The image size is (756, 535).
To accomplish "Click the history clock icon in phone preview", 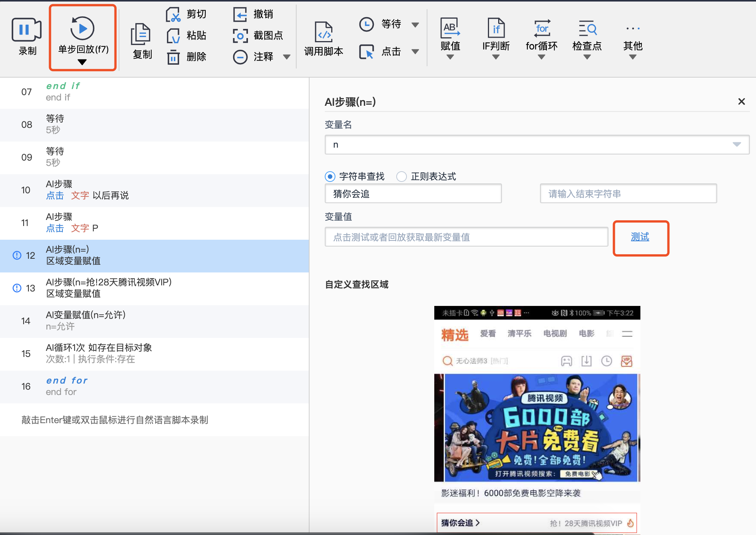I will 607,361.
